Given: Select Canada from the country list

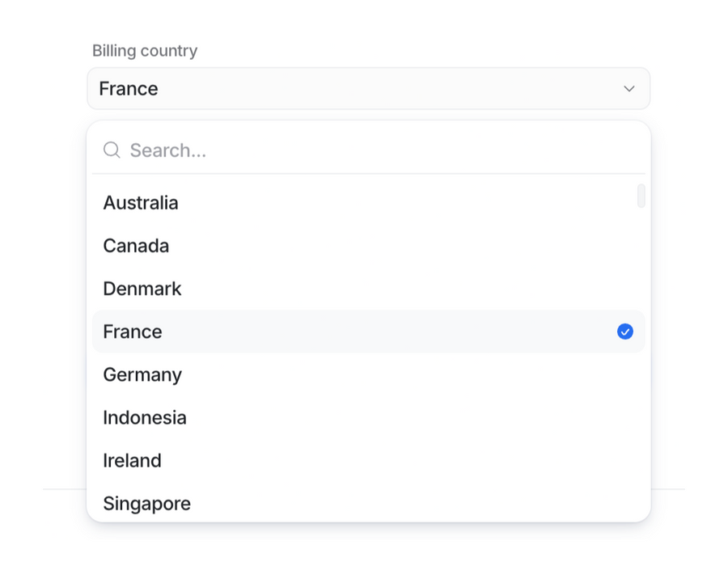Looking at the screenshot, I should click(x=136, y=246).
